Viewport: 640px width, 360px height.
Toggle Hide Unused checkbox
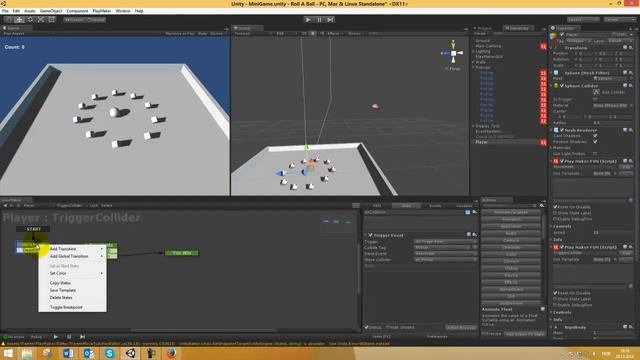point(388,327)
